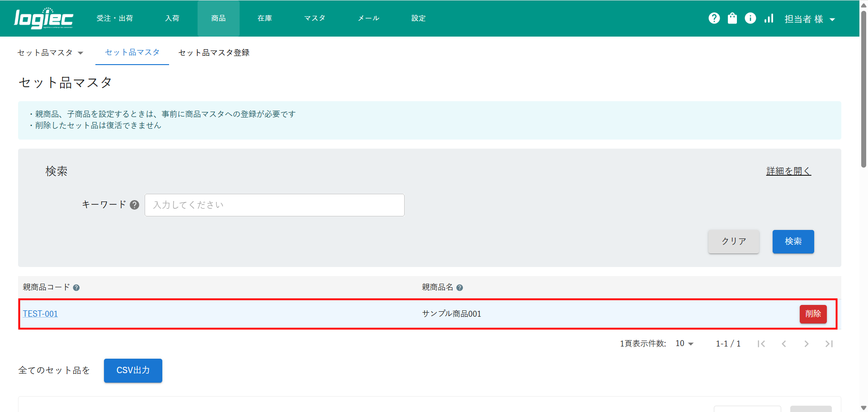This screenshot has height=412, width=868.
Task: Click help icon next to 親商品コード
Action: click(76, 288)
